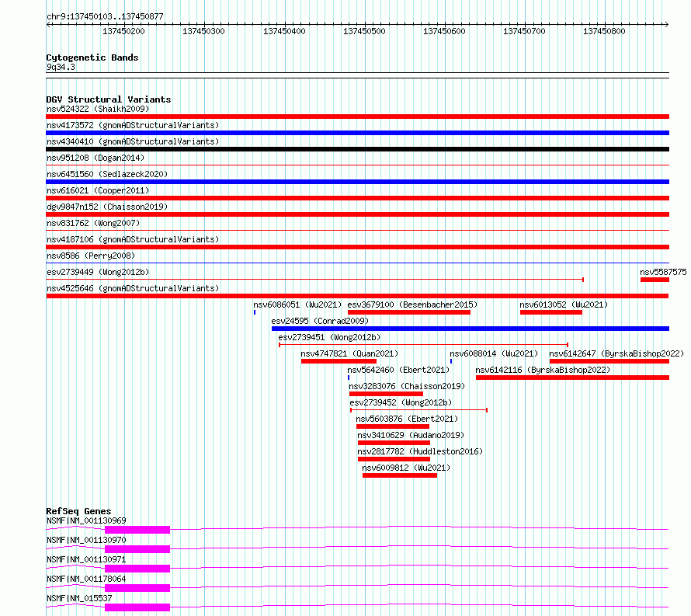Screen dimensions: 691x616
Task: Open the nsv6142647 (ByrskaBishop2022) red bar
Action: coord(609,361)
